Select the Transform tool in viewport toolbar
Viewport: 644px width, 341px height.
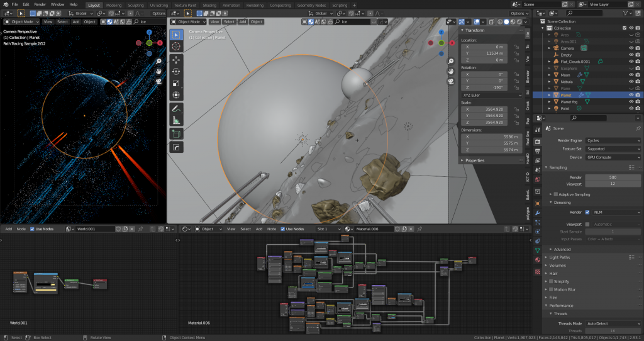176,95
